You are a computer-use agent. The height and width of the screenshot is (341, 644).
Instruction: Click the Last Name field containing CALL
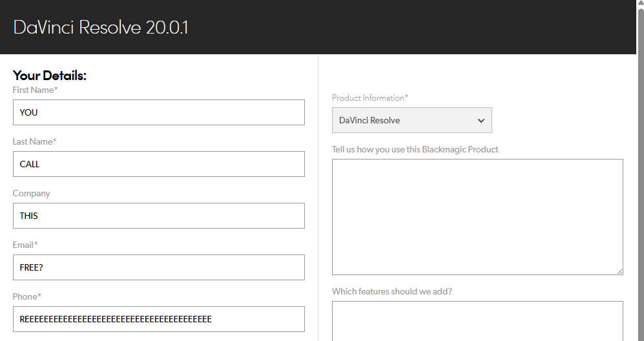[158, 164]
